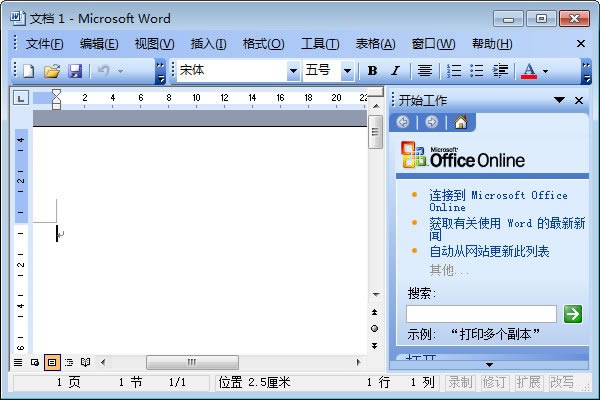
Task: Switch to outline view
Action: (69, 362)
